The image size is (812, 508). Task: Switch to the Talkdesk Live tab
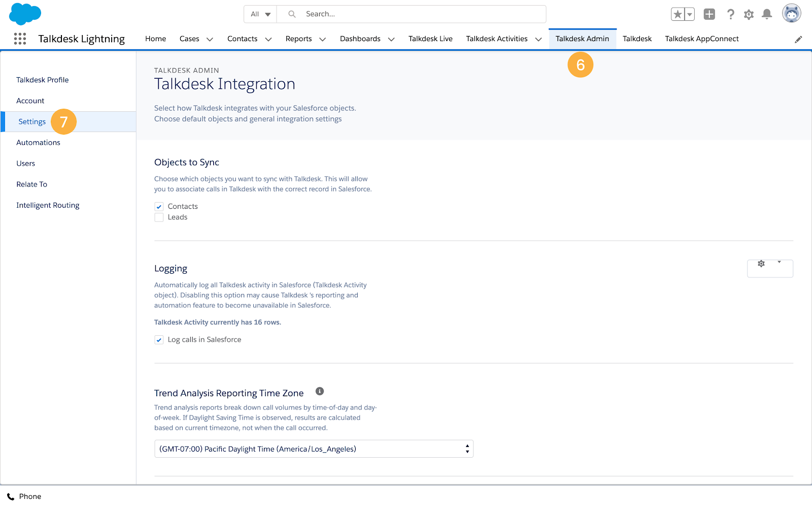tap(430, 39)
